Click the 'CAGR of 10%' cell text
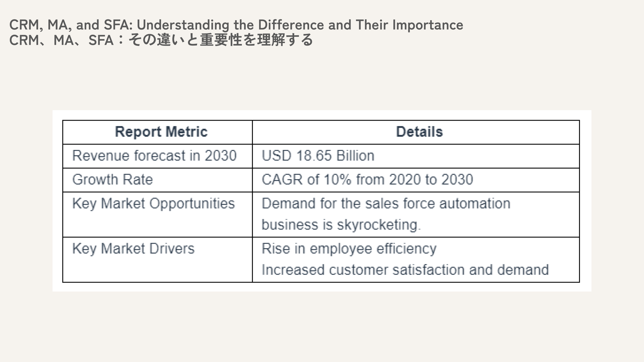This screenshot has width=644, height=362. coord(367,180)
